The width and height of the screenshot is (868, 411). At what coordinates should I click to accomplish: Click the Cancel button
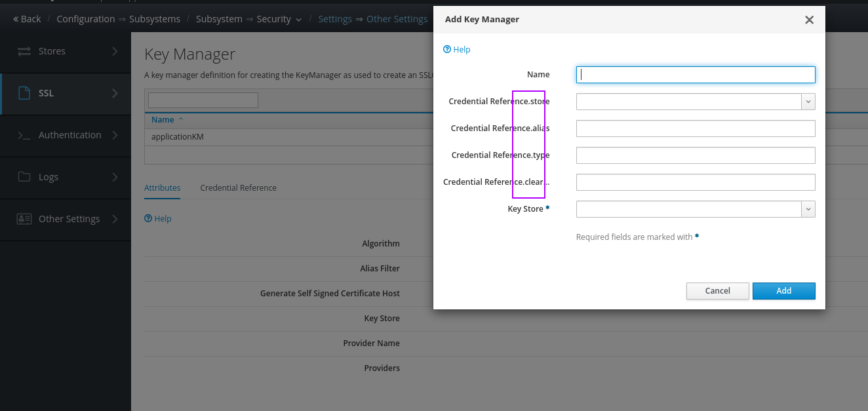717,290
